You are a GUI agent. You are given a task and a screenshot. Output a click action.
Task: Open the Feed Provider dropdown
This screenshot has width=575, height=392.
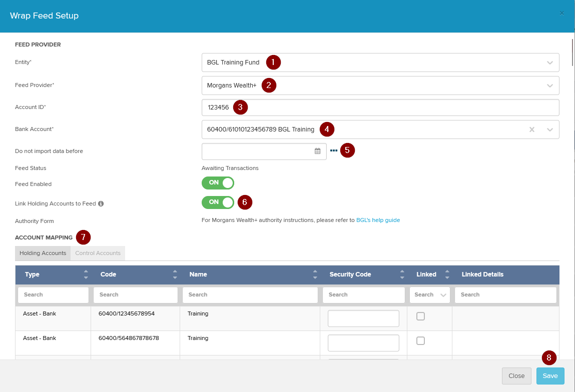(380, 85)
